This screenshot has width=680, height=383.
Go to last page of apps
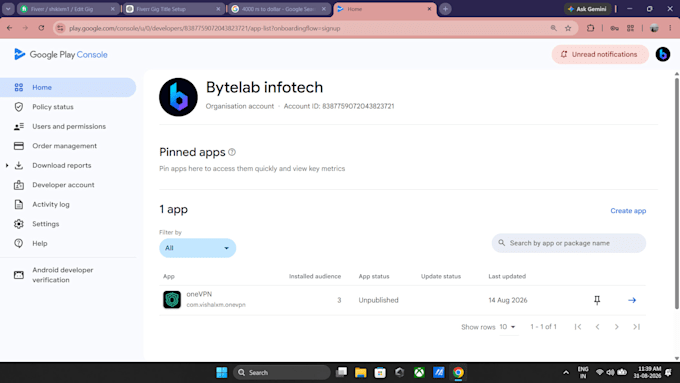click(x=636, y=327)
